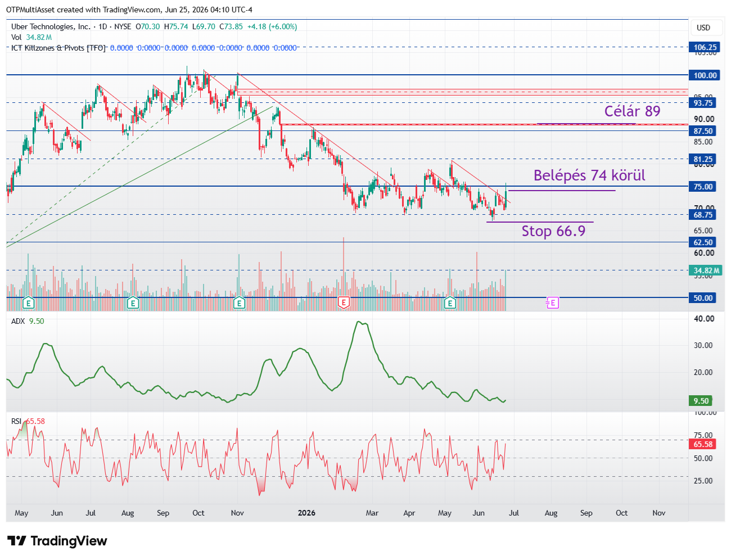Click the 2026 label on time axis

pyautogui.click(x=306, y=513)
